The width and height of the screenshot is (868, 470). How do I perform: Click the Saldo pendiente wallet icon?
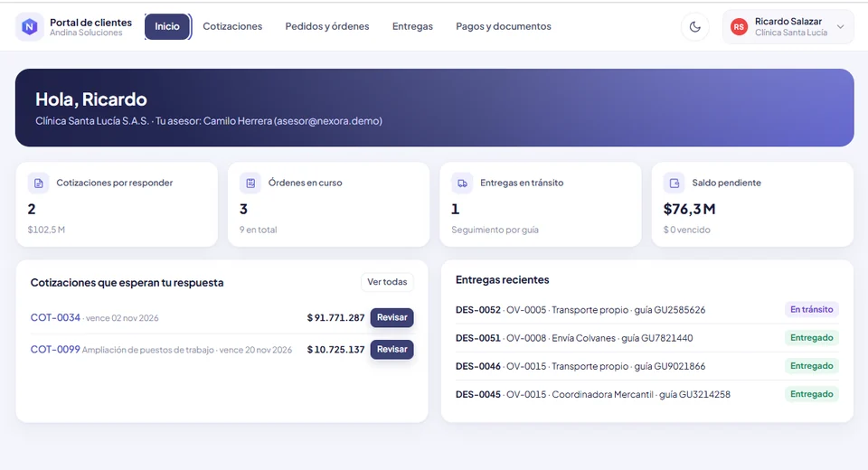click(675, 183)
